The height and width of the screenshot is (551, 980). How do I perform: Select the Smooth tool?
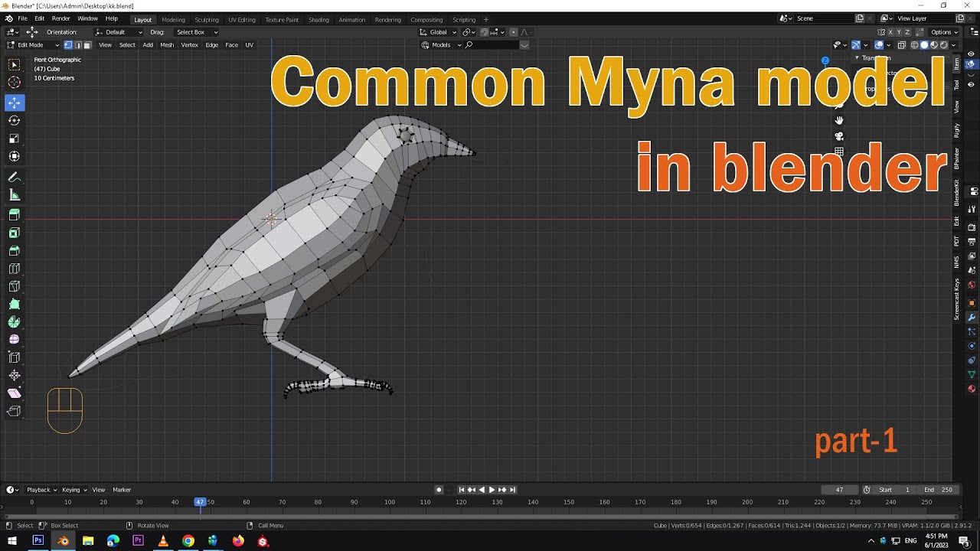click(14, 340)
